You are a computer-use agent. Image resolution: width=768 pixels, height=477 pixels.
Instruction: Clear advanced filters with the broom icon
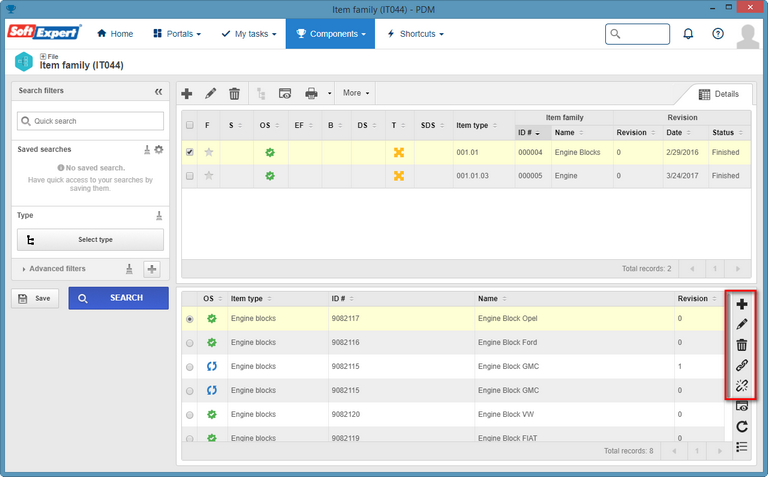[x=129, y=269]
